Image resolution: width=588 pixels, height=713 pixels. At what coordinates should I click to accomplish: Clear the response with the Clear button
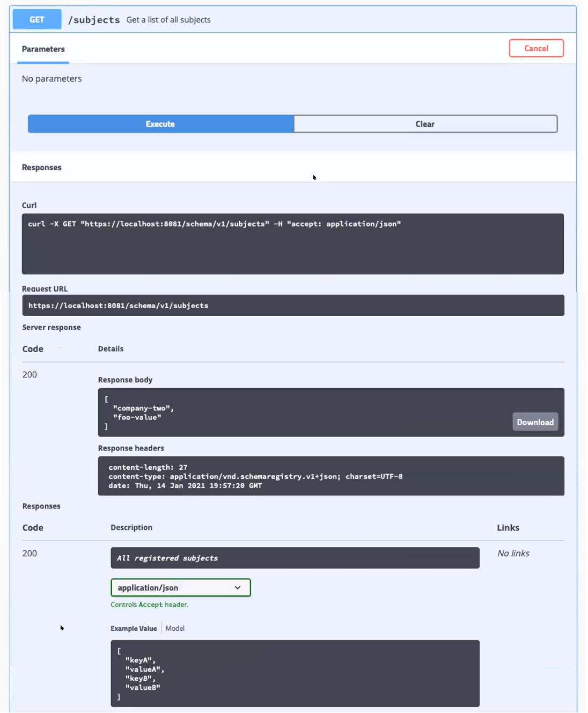(425, 124)
